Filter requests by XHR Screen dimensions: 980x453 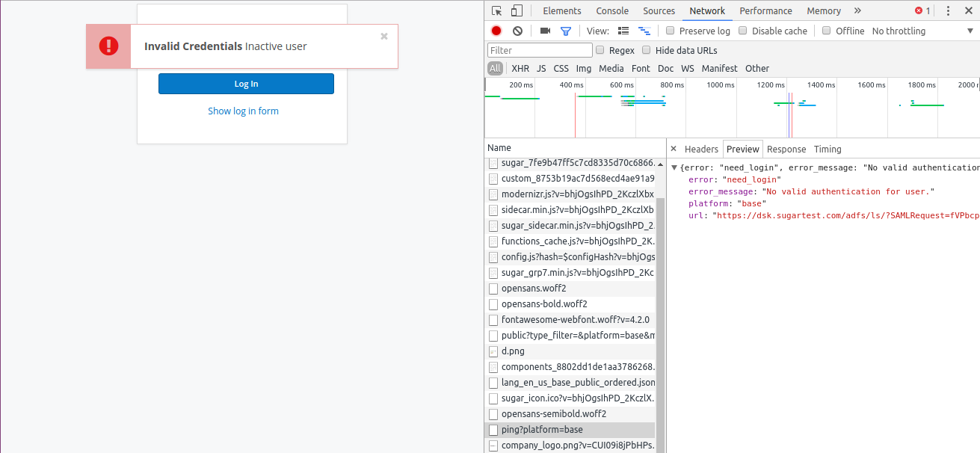point(520,68)
